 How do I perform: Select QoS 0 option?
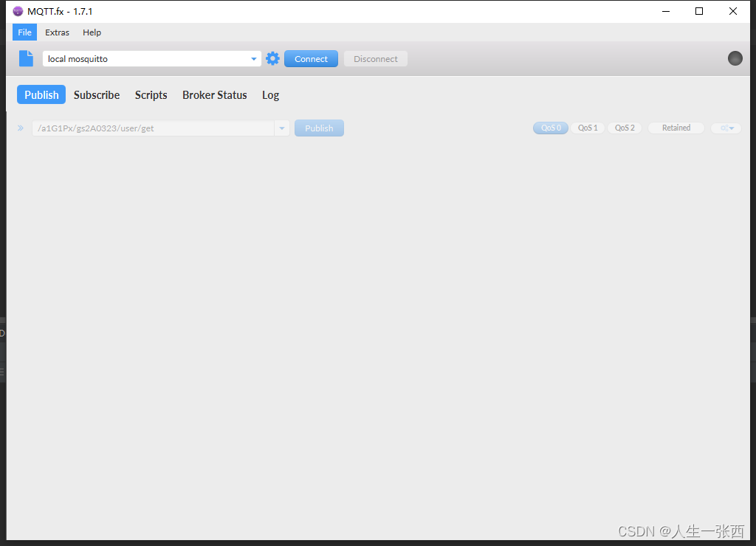pos(551,128)
